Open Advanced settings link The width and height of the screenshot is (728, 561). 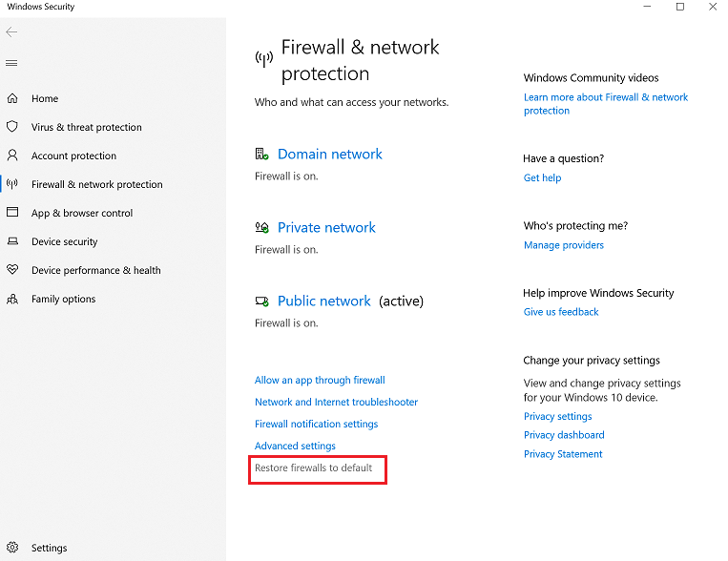pos(295,446)
